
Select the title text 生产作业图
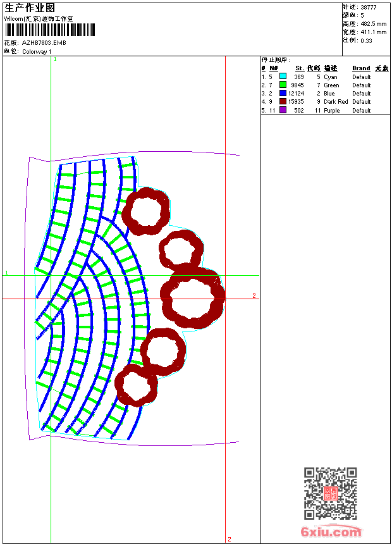click(30, 8)
